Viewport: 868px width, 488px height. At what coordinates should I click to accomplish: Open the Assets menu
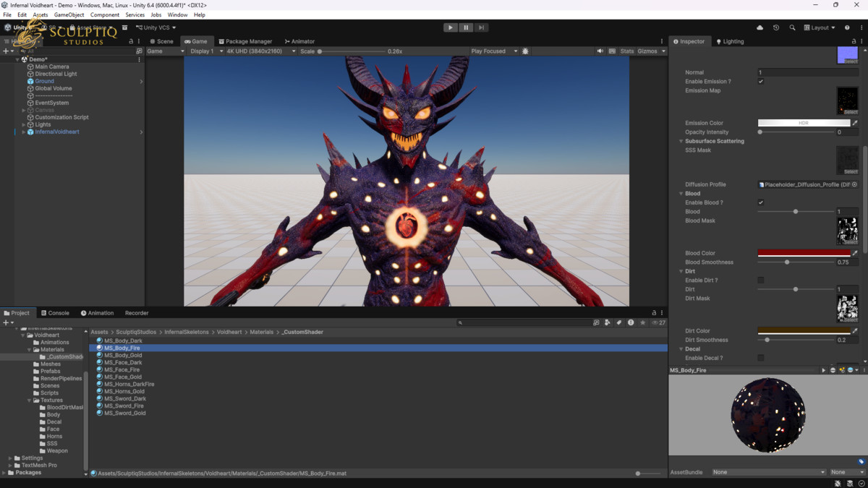click(x=41, y=14)
